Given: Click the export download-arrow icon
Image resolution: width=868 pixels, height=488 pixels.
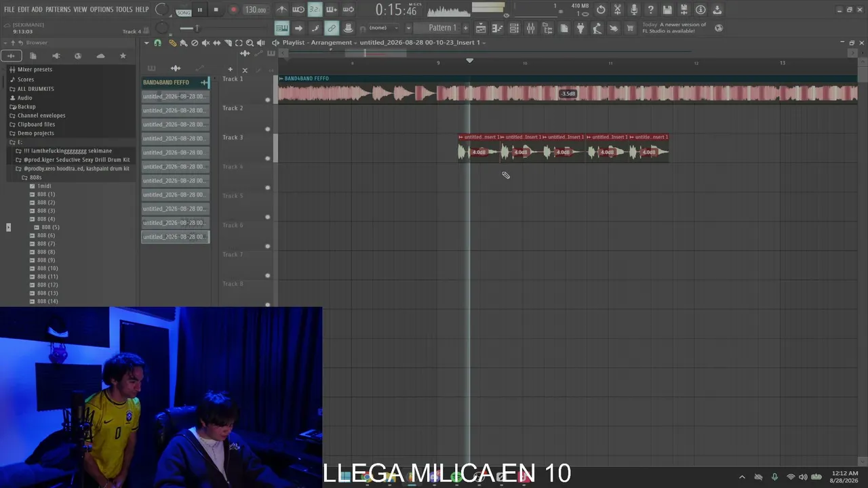Looking at the screenshot, I should click(717, 9).
